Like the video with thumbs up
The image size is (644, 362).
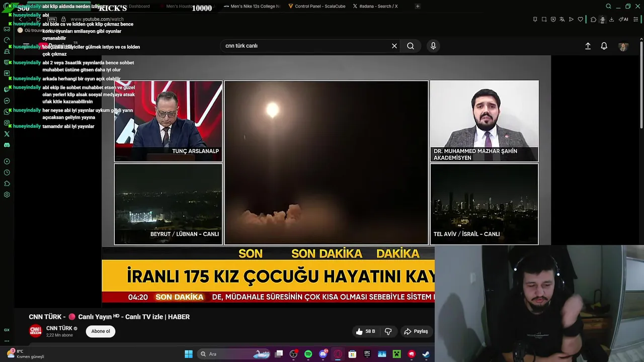tap(366, 331)
